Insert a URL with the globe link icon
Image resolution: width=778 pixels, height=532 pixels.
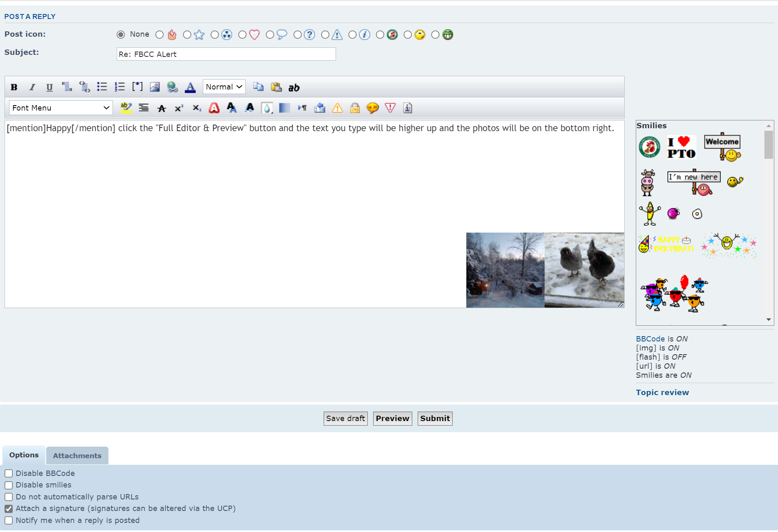[x=172, y=87]
